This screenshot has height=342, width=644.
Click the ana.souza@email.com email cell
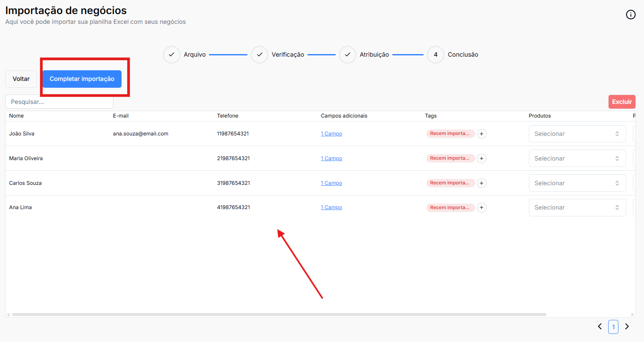pos(141,134)
